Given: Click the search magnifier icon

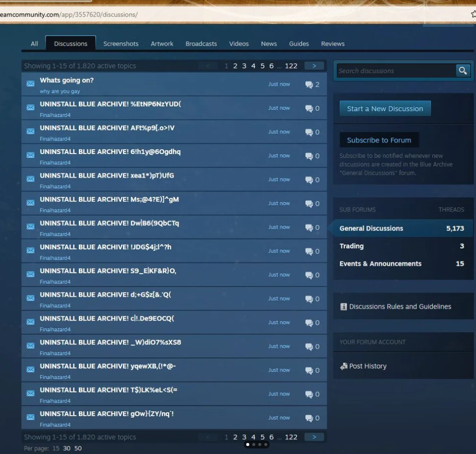Looking at the screenshot, I should coord(462,70).
